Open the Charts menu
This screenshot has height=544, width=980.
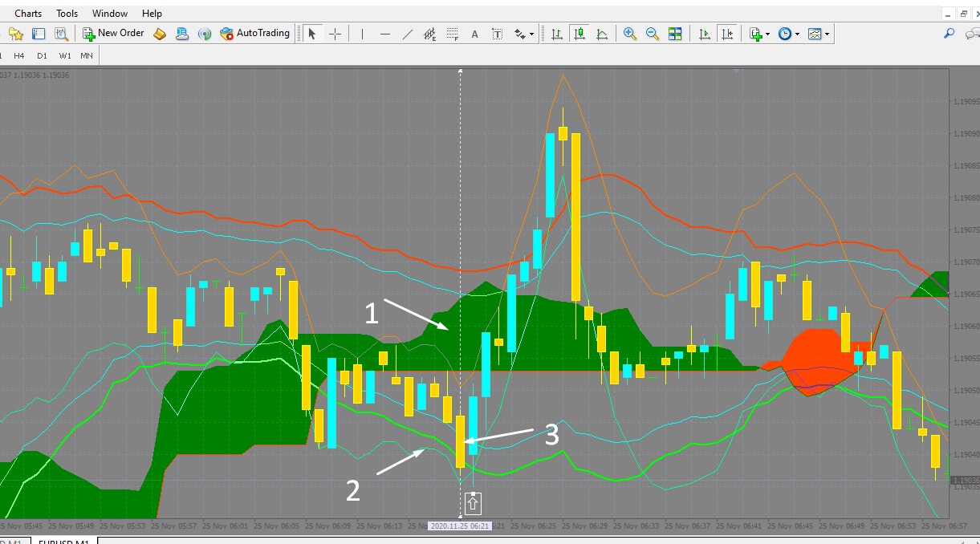[28, 13]
